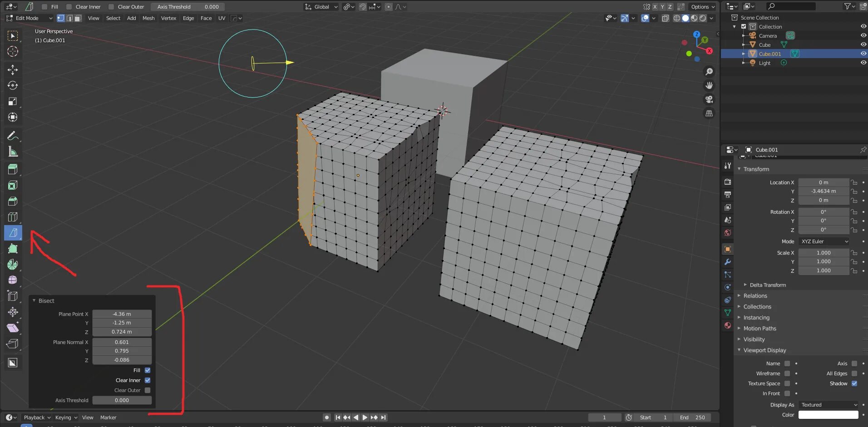Open the Edit Mode dropdown

(x=30, y=18)
